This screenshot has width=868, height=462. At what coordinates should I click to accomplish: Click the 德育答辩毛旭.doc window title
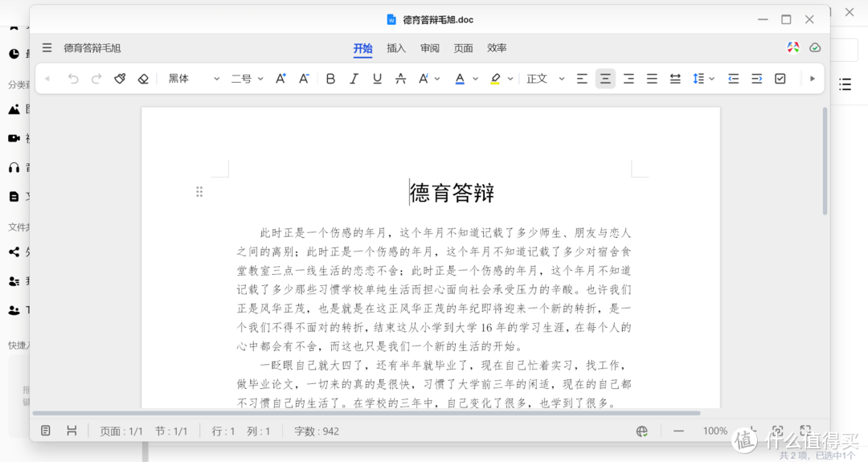pyautogui.click(x=438, y=20)
